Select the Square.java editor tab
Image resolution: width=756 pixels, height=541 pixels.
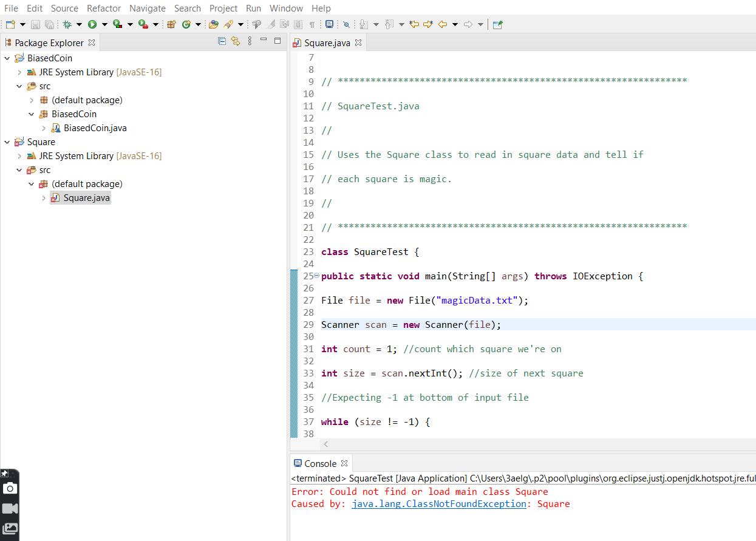pos(327,43)
